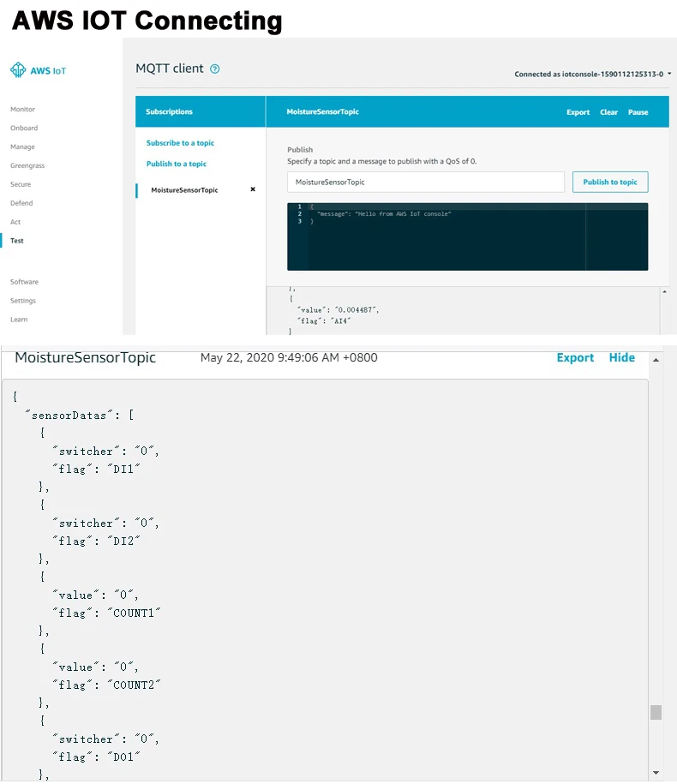Click Publish to a topic link
Viewport: 677px width, 784px height.
click(x=176, y=164)
